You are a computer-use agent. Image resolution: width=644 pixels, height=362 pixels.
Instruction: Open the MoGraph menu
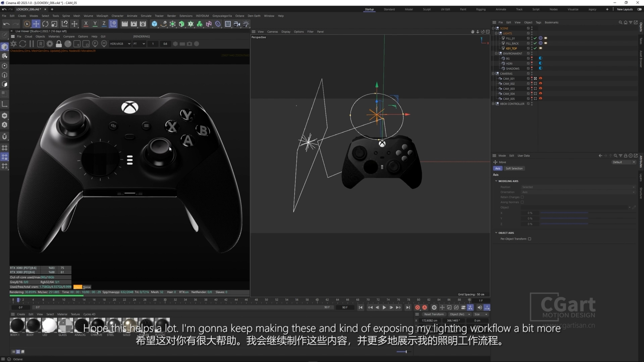[102, 16]
